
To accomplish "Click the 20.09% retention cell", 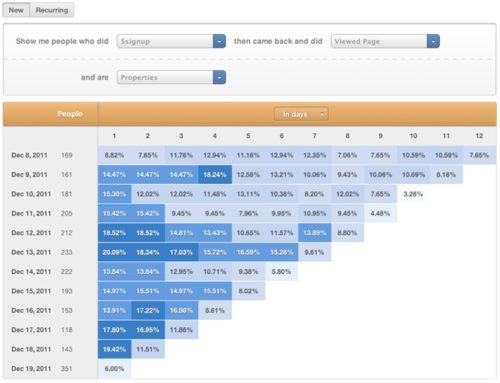I will (x=115, y=252).
